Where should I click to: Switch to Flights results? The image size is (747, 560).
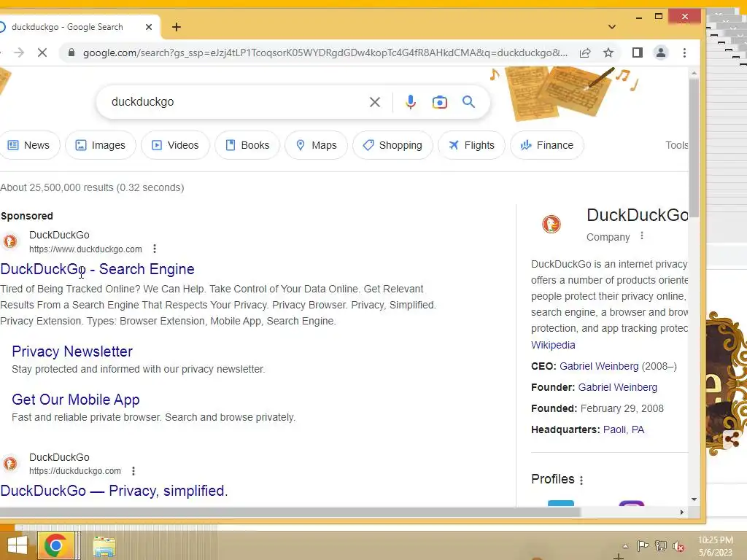click(x=472, y=145)
